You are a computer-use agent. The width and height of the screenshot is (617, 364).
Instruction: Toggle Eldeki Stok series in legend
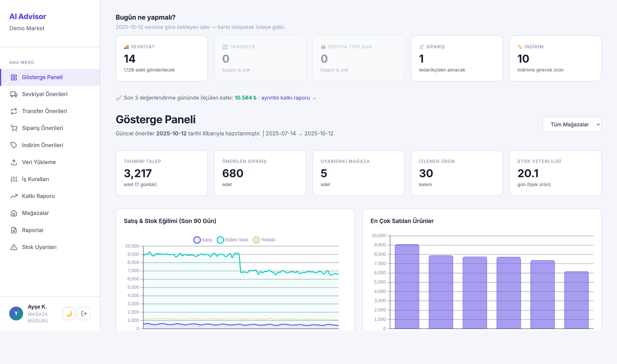[x=233, y=240]
